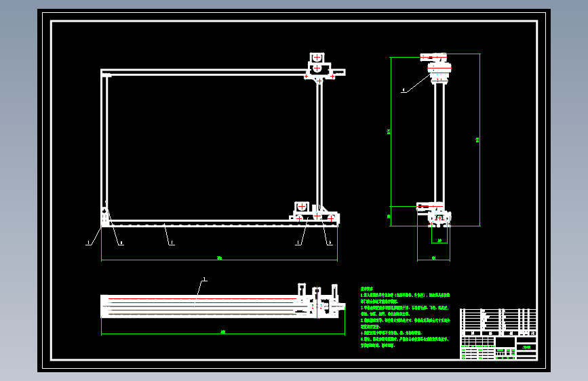The image size is (588, 381).
Task: Select the green technical requirements notes block
Action: (x=405, y=317)
